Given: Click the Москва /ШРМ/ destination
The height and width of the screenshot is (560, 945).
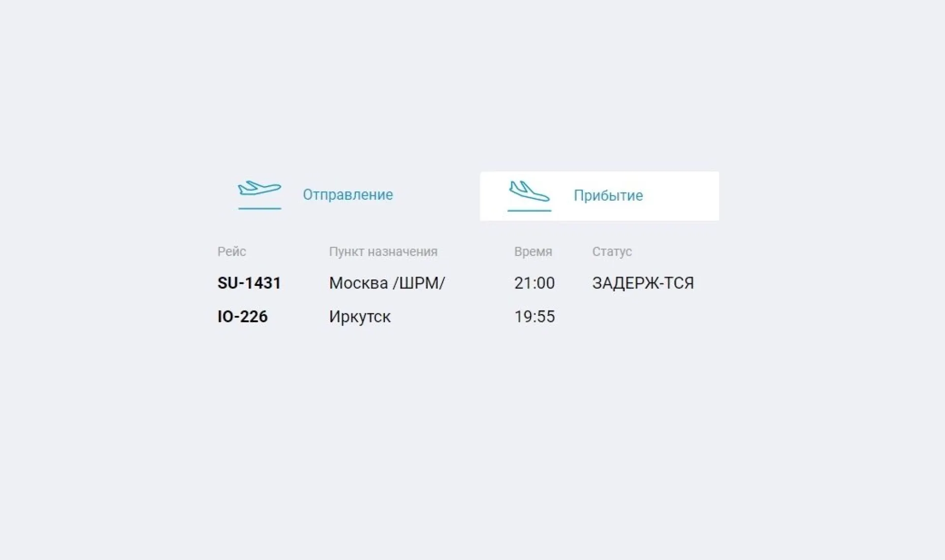Looking at the screenshot, I should point(387,283).
